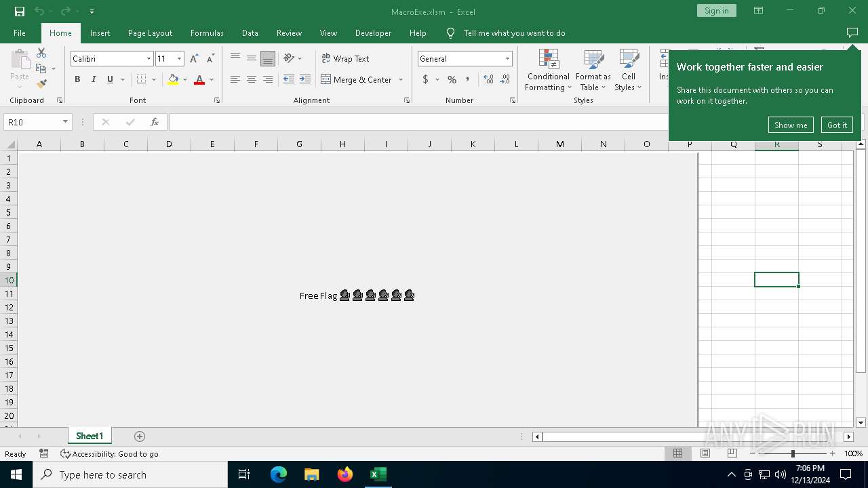Image resolution: width=868 pixels, height=488 pixels.
Task: Center text horizontally
Action: click(252, 80)
